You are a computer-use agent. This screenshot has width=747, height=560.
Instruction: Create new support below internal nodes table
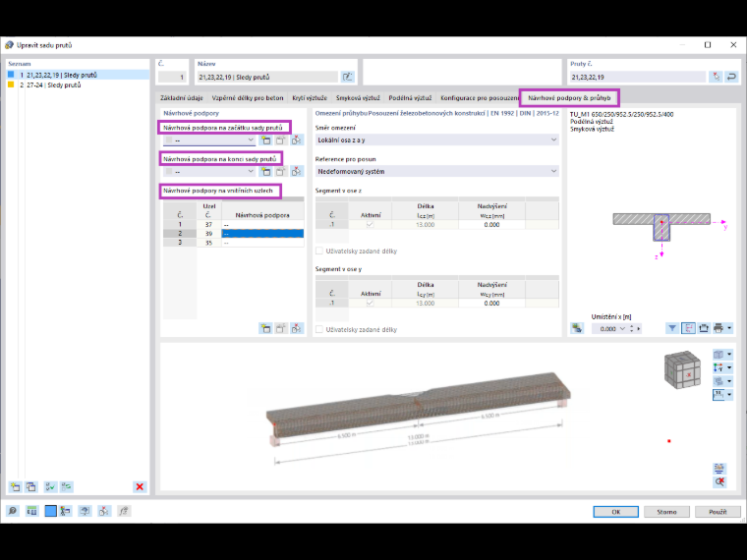click(x=265, y=328)
